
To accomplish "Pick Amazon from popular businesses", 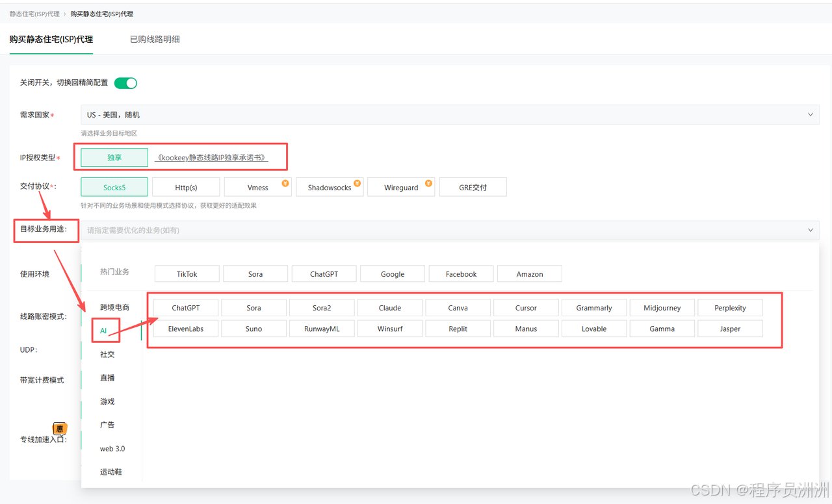I will click(530, 273).
